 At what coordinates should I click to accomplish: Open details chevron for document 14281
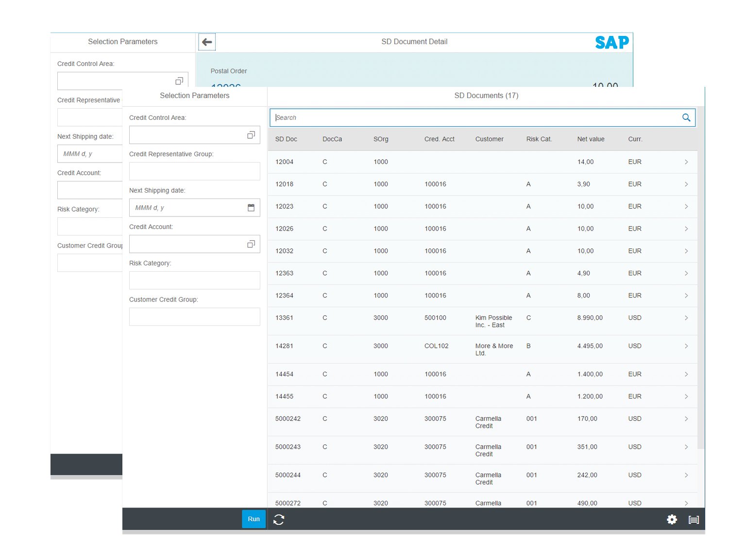pyautogui.click(x=686, y=346)
